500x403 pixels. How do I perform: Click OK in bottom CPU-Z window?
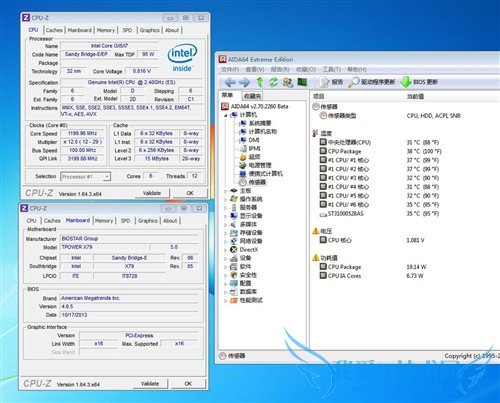(x=188, y=384)
